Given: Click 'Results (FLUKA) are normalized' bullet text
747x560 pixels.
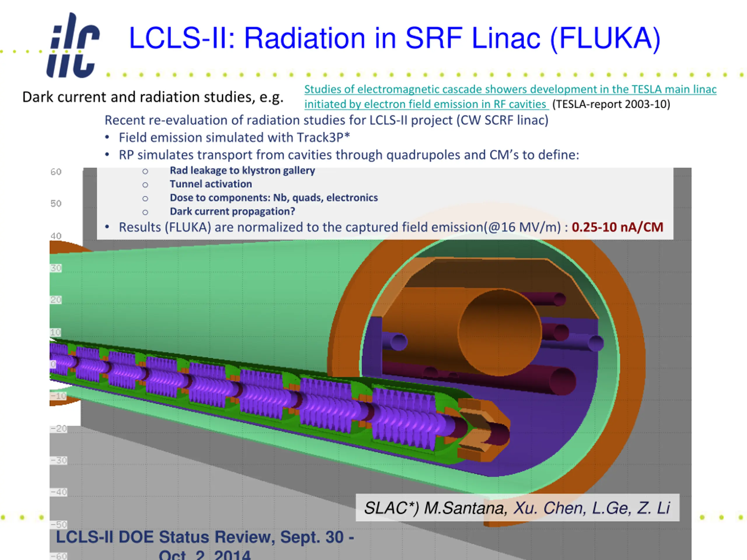Looking at the screenshot, I should coord(343,228).
